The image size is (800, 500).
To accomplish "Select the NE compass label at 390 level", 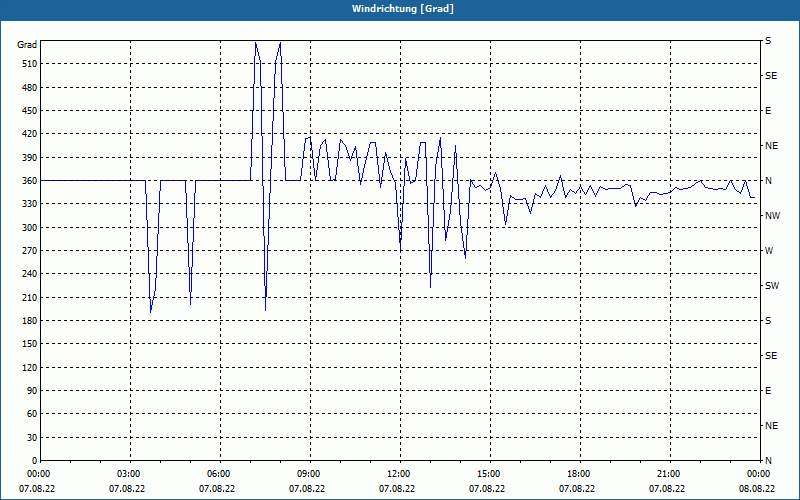I will tap(771, 146).
